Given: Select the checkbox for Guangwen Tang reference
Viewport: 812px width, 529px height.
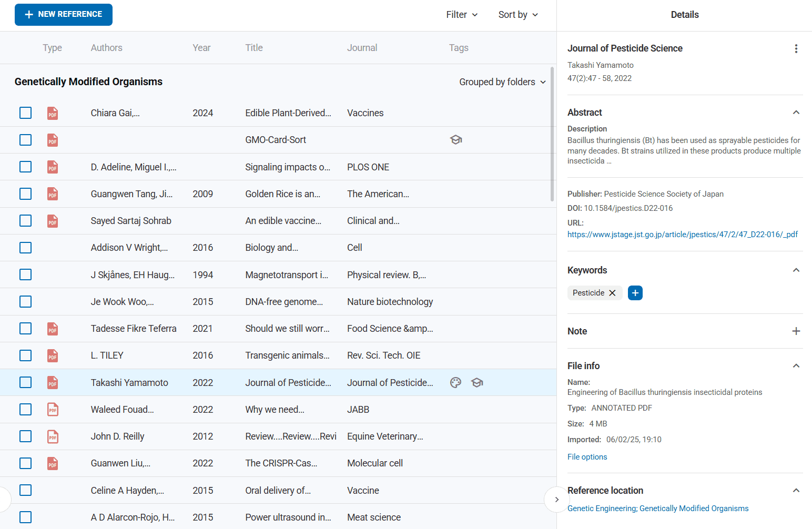Looking at the screenshot, I should (x=26, y=194).
